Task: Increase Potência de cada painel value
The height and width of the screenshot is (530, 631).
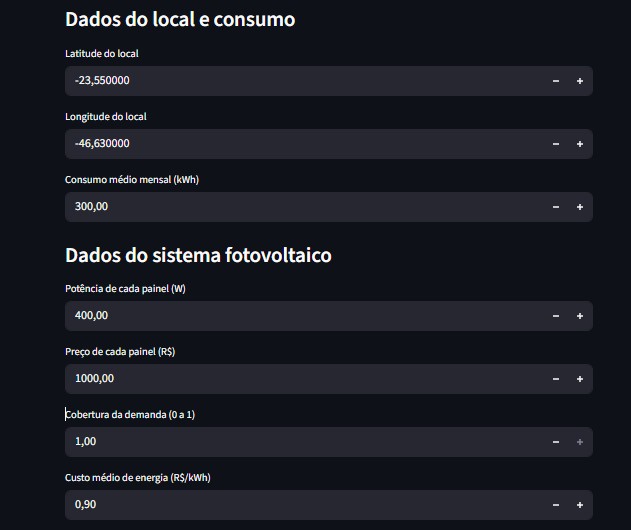Action: click(580, 316)
